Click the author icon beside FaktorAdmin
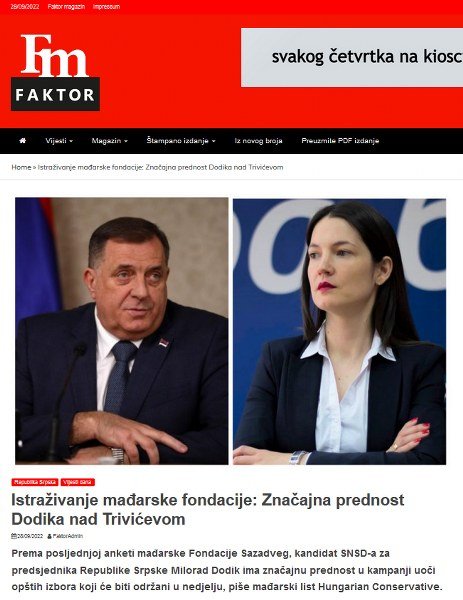 coord(49,536)
